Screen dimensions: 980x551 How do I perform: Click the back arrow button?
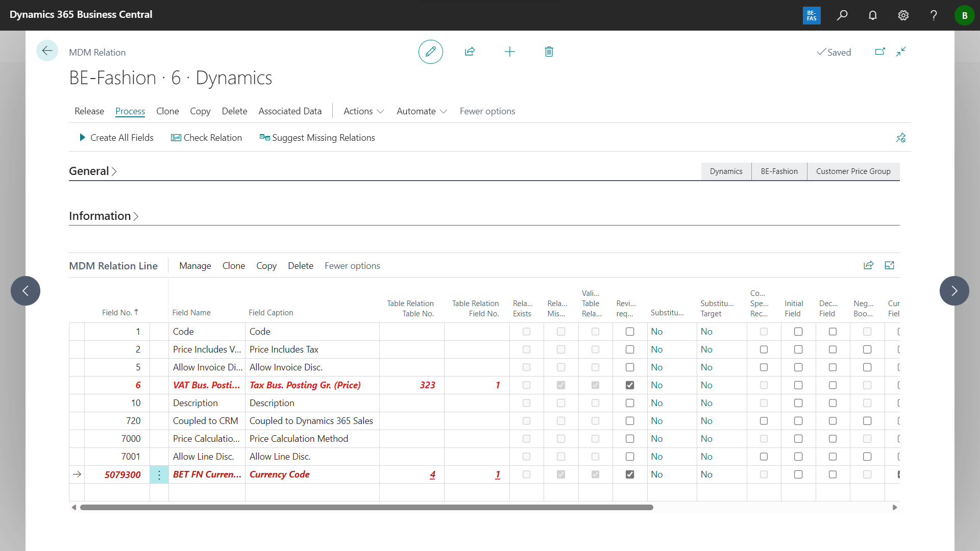point(47,51)
